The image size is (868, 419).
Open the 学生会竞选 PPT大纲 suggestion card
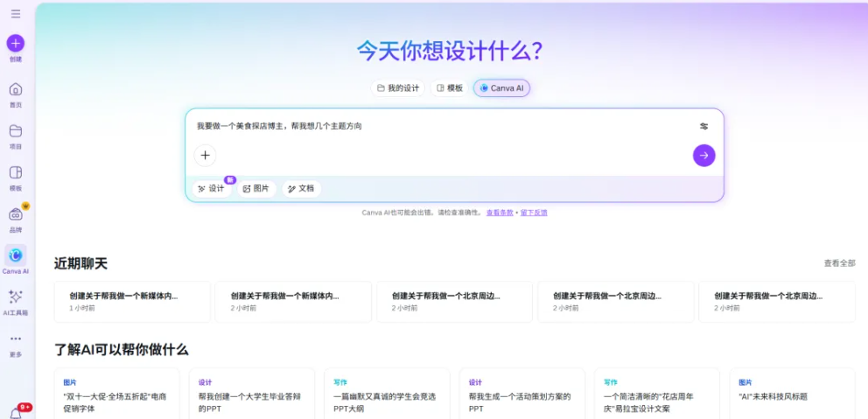tap(387, 394)
